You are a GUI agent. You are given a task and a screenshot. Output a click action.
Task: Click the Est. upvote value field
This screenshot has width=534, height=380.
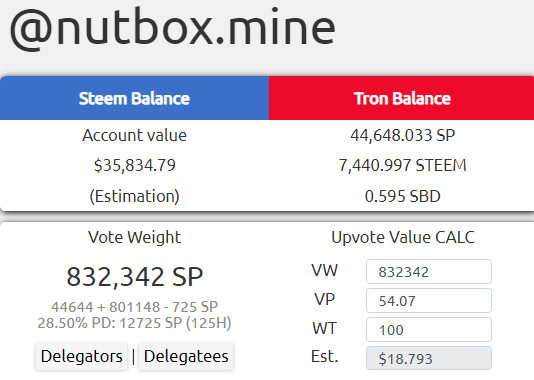point(429,358)
